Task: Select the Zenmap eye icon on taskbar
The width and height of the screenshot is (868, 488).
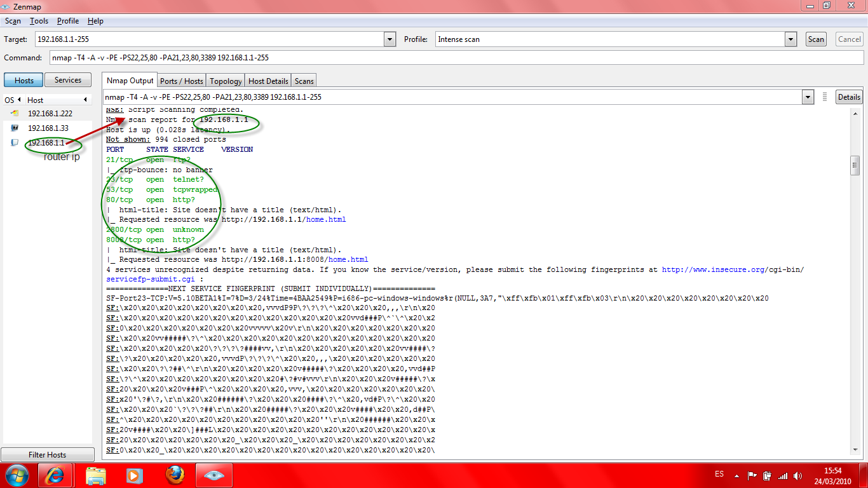Action: (214, 475)
